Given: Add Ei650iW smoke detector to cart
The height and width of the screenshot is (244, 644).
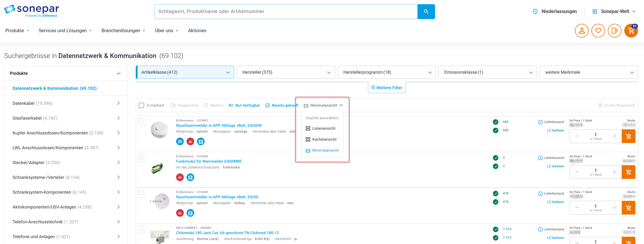Looking at the screenshot, I should tap(628, 136).
